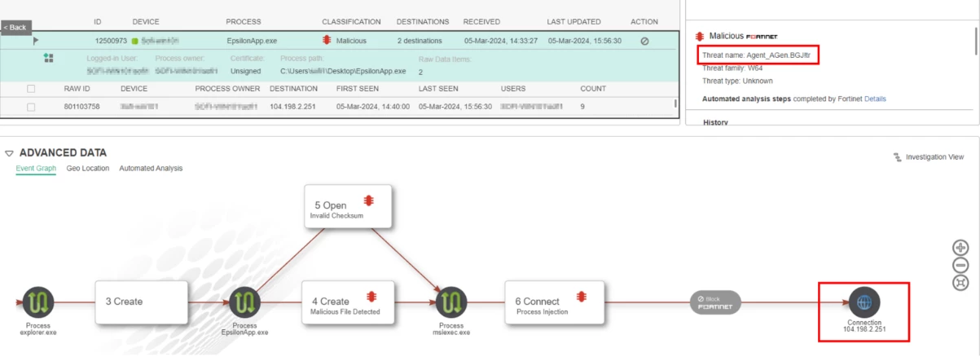Select the Geo Location tab

click(88, 169)
